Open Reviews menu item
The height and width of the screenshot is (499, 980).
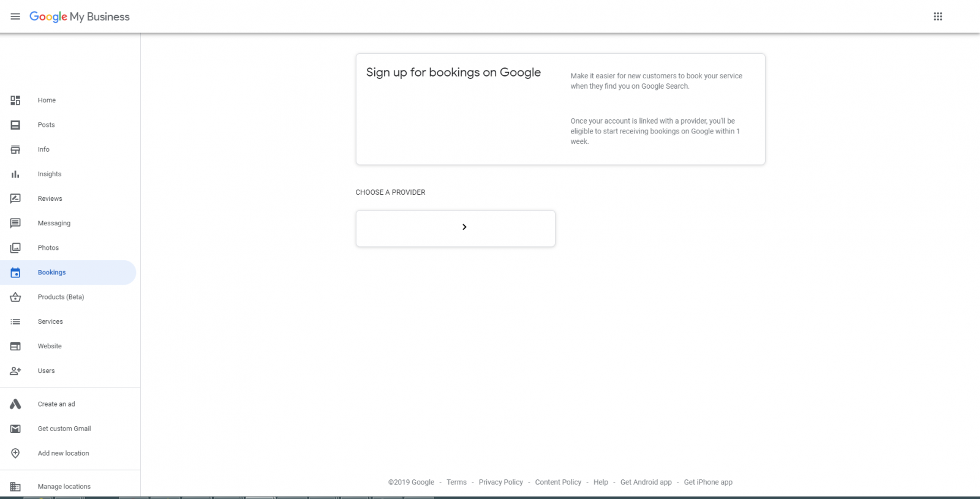point(50,199)
